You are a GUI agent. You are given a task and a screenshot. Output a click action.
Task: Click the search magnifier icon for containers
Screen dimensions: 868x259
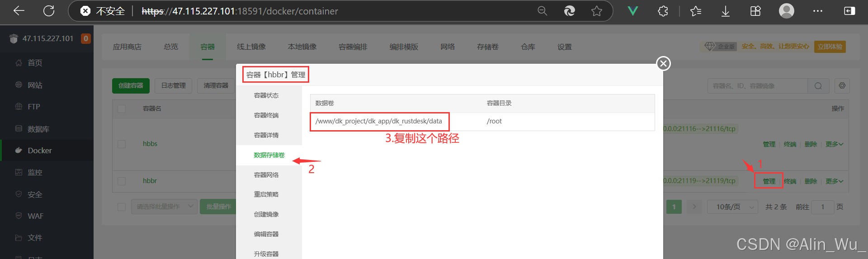click(x=818, y=86)
